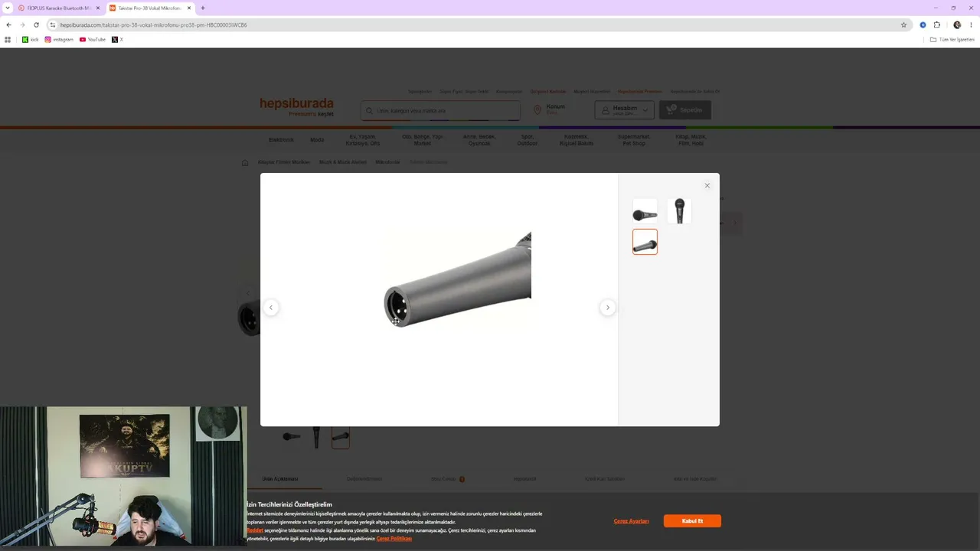Open the Anne, Bebek, Oyuncak category

pyautogui.click(x=479, y=140)
